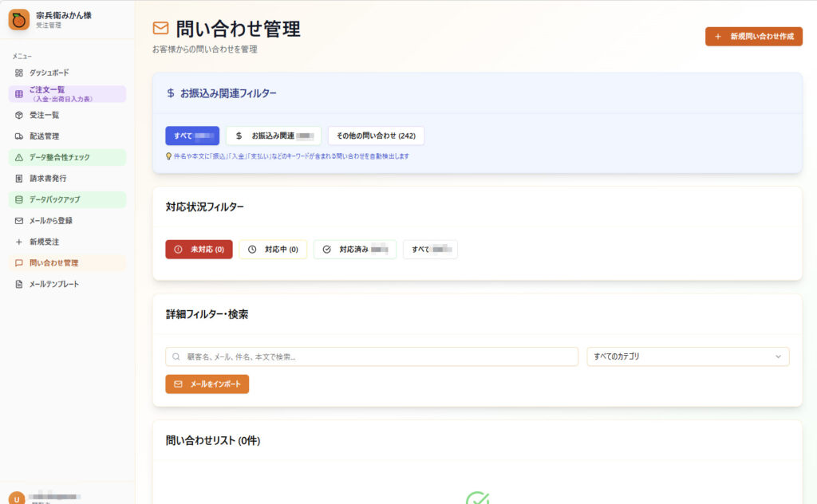Click the orange mikan logo icon

[x=18, y=19]
